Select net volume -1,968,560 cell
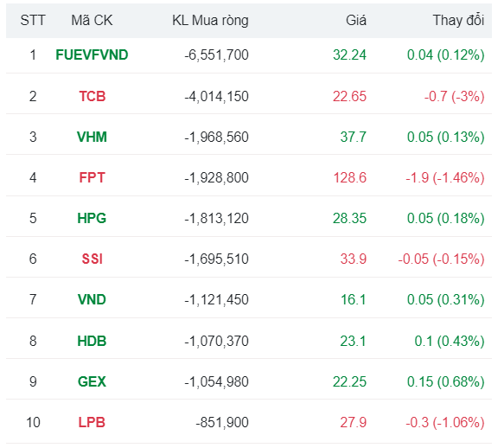Viewport: 504px width, 448px height. click(216, 137)
